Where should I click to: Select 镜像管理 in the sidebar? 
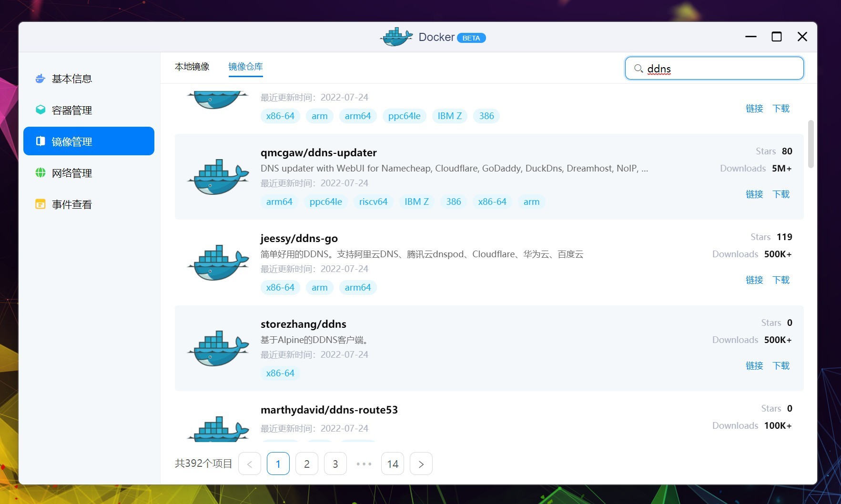(x=89, y=141)
